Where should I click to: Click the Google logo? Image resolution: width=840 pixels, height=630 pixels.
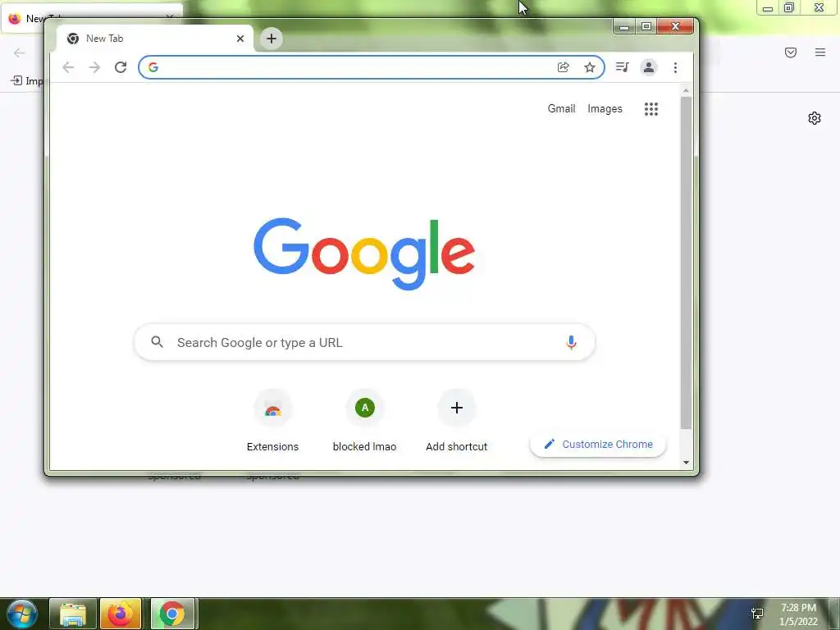[x=364, y=253]
